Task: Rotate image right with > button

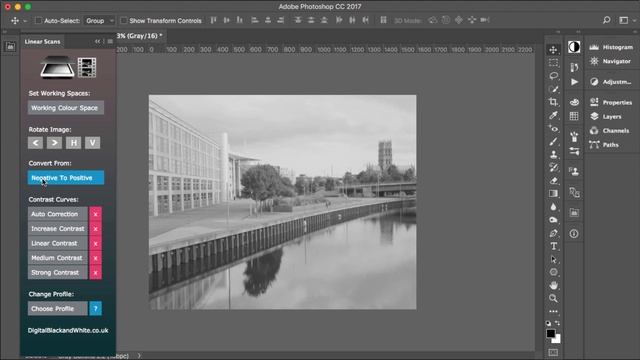Action: [54, 143]
